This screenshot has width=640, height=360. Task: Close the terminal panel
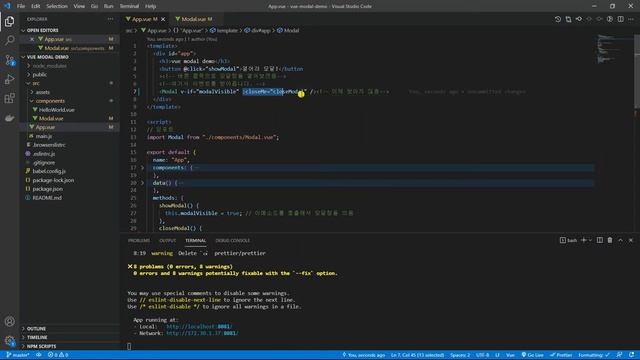(x=631, y=240)
